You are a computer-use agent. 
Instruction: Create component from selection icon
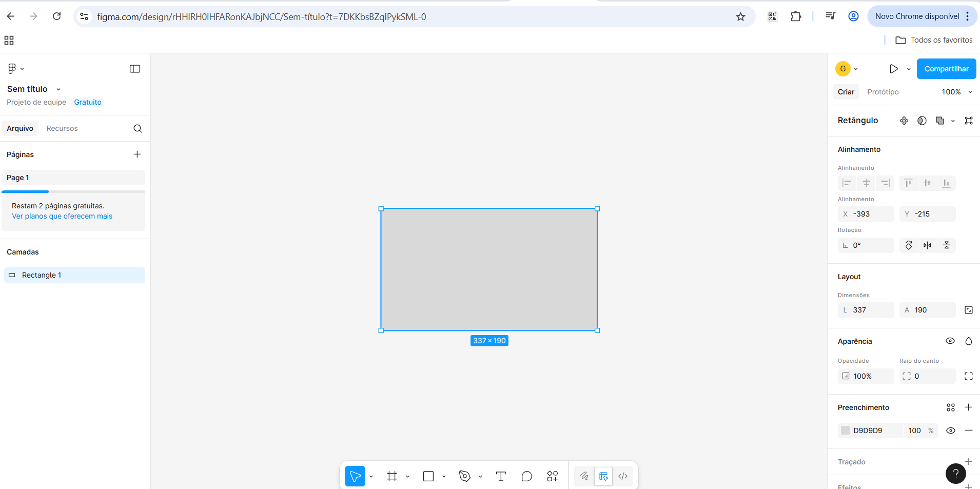(x=904, y=121)
